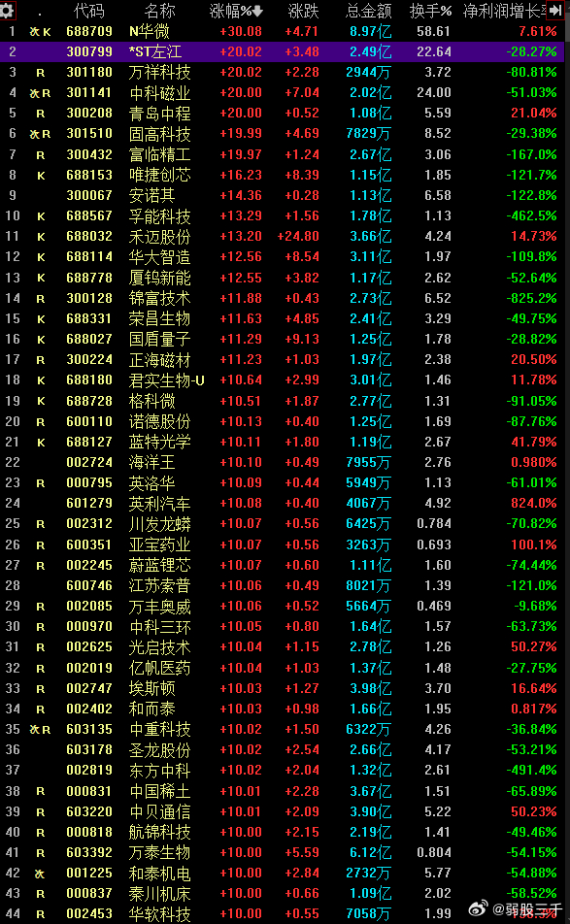Viewport: 570px width, 924px height.
Task: Click the scroll-right arrow icon beside 净利润增长
Action: (x=555, y=10)
